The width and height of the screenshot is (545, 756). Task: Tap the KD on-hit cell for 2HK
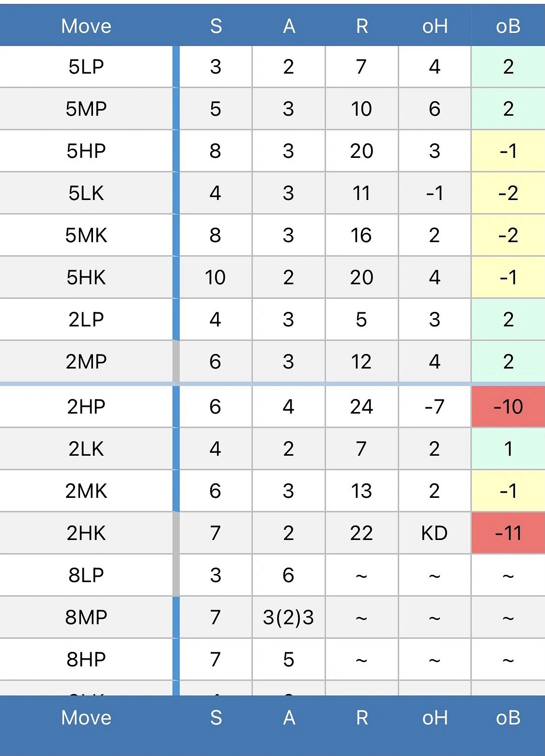pyautogui.click(x=435, y=533)
